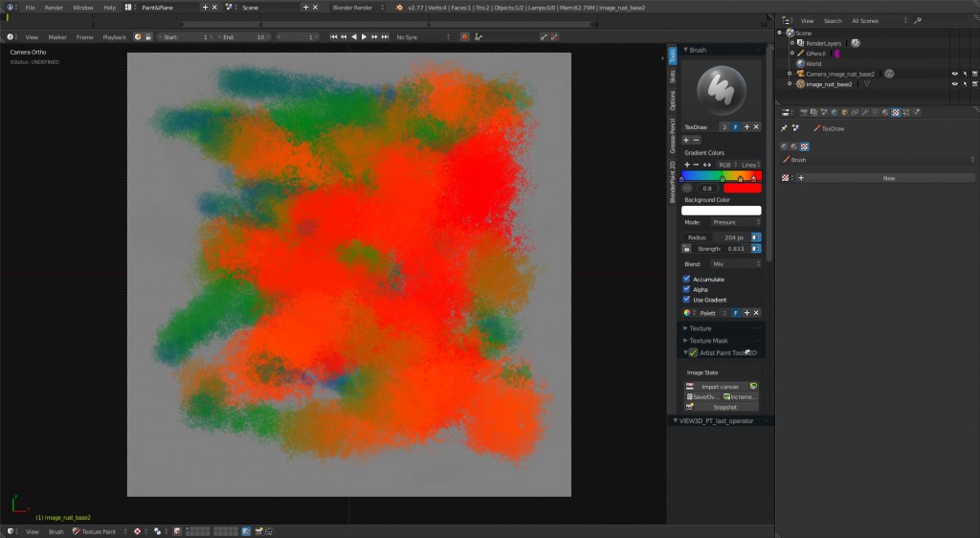Screen dimensions: 980x538
Task: Click the red gradient color swatch
Action: click(742, 189)
